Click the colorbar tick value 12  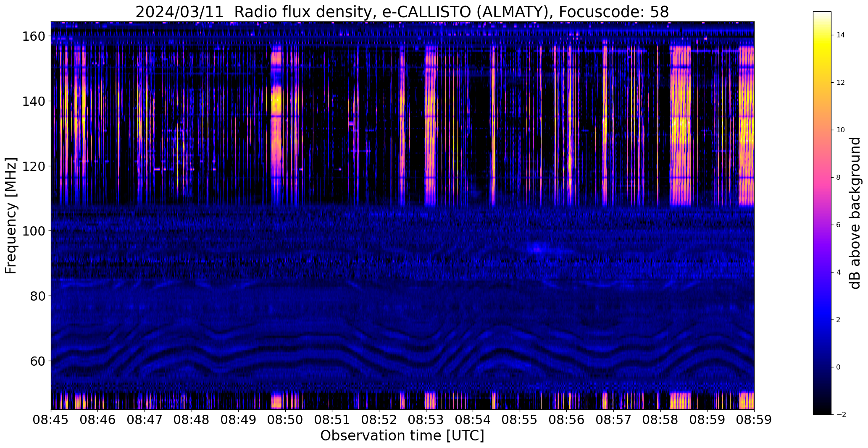coord(841,83)
